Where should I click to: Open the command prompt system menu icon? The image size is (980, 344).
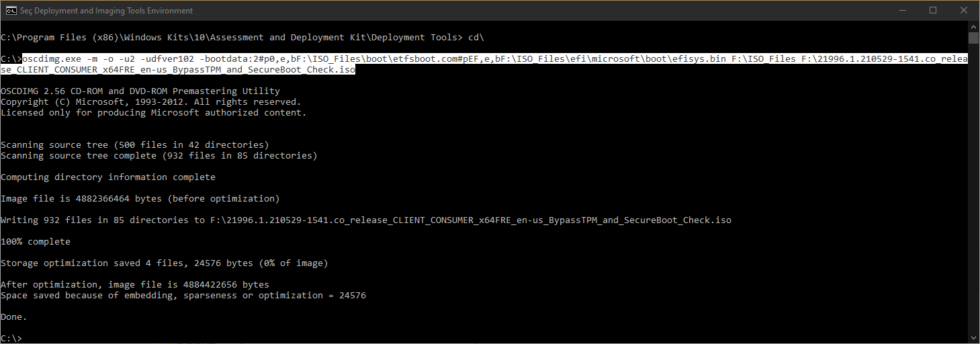pos(11,10)
